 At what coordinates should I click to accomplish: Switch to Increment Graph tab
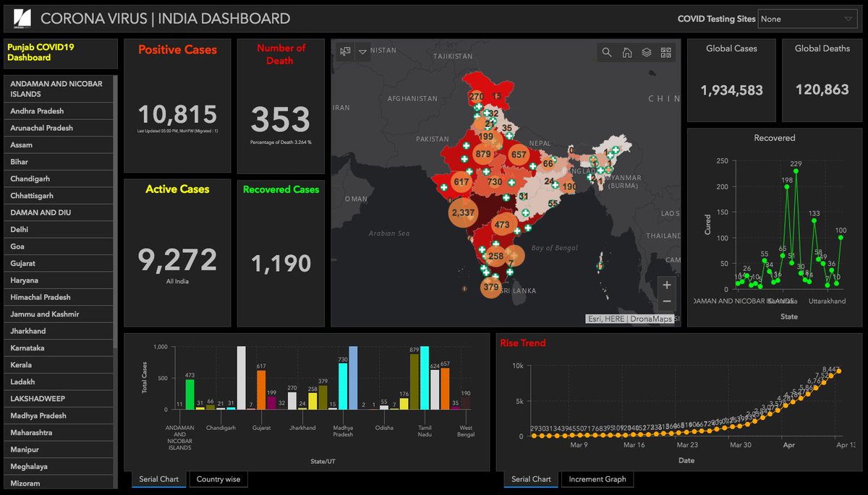(x=597, y=478)
